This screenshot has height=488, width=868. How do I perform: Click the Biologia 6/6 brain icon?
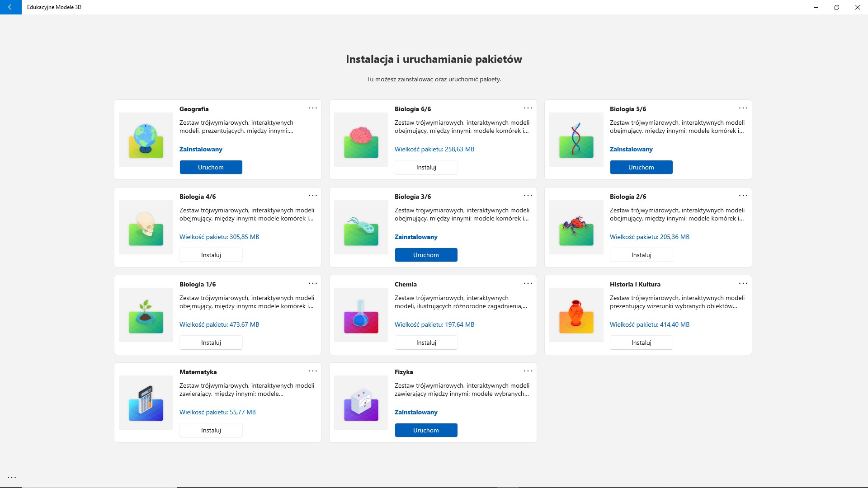click(x=361, y=140)
